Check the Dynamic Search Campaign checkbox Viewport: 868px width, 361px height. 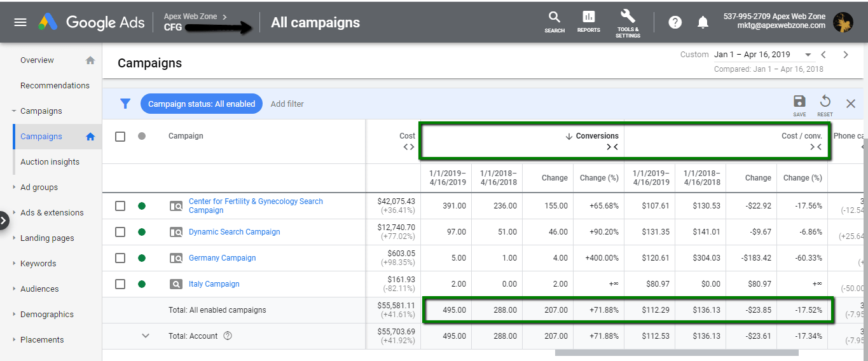pyautogui.click(x=120, y=232)
